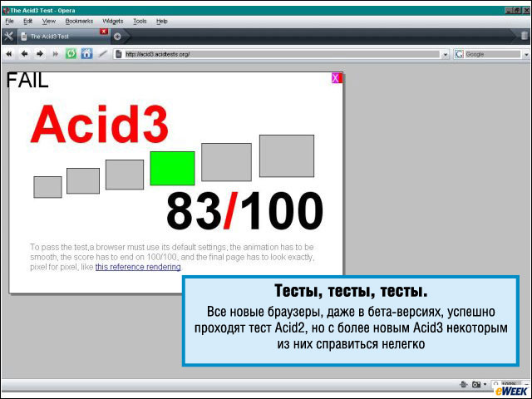
Task: Click the page icon in address bar
Action: point(118,54)
